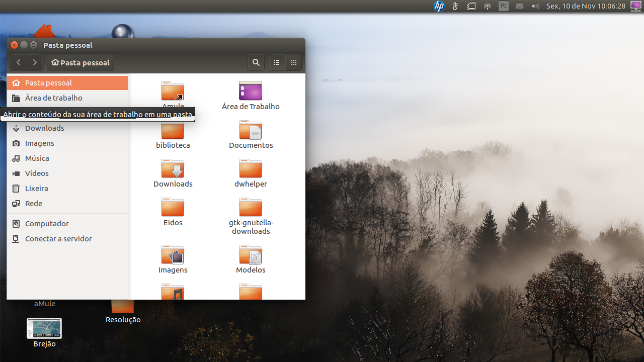
Task: Go forward with the right arrow
Action: pyautogui.click(x=35, y=62)
